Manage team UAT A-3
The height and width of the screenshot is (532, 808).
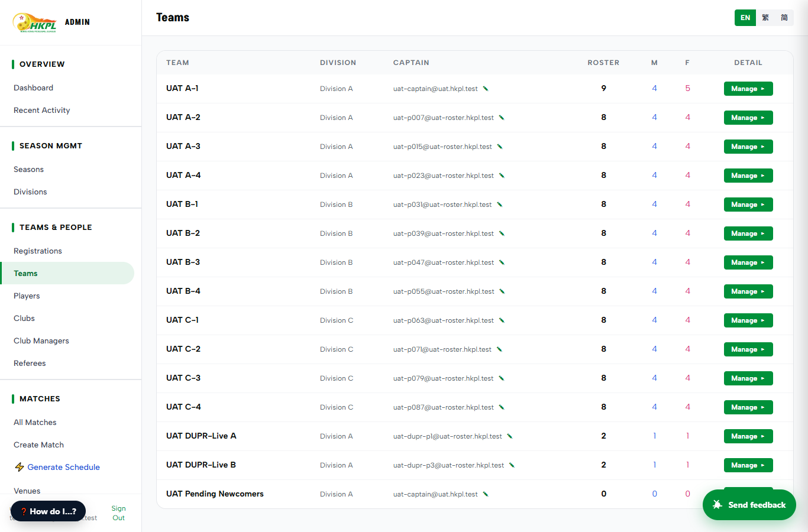[748, 147]
